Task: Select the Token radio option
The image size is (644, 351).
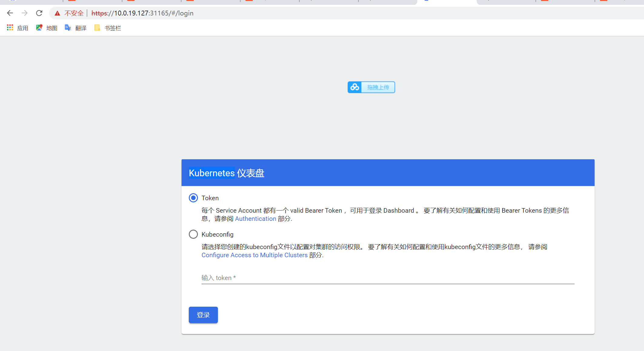Action: click(193, 198)
